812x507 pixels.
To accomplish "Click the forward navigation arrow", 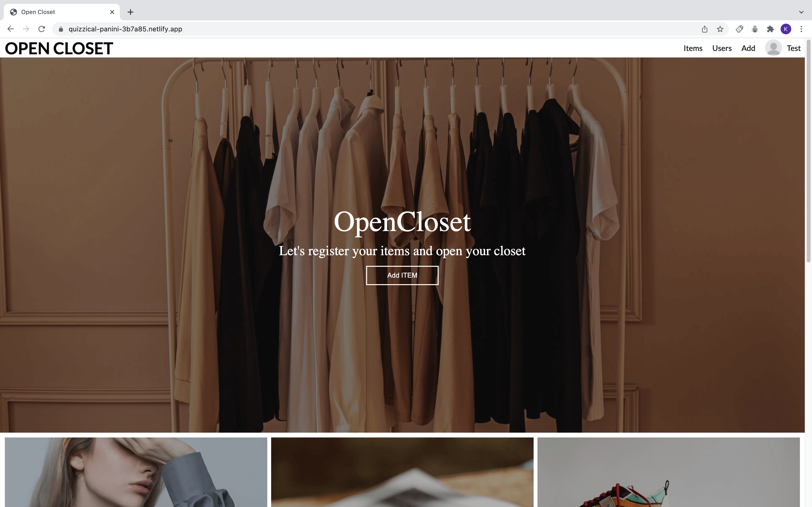I will point(26,29).
